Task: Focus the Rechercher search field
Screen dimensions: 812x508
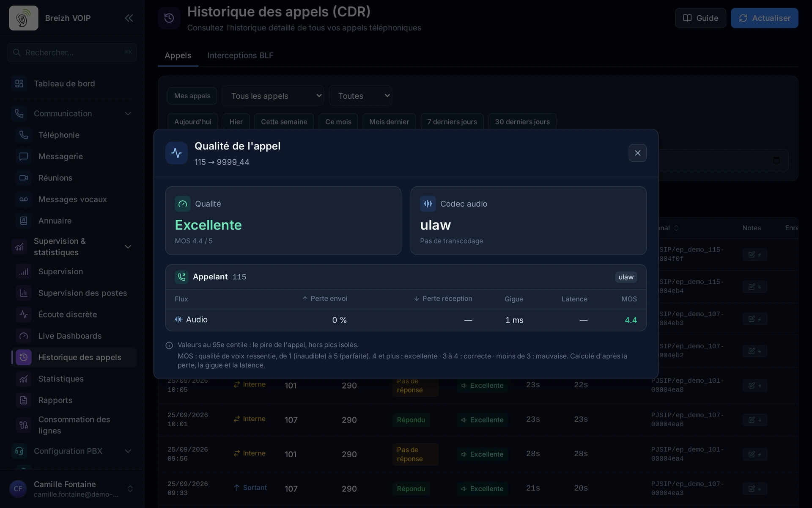Action: point(72,52)
